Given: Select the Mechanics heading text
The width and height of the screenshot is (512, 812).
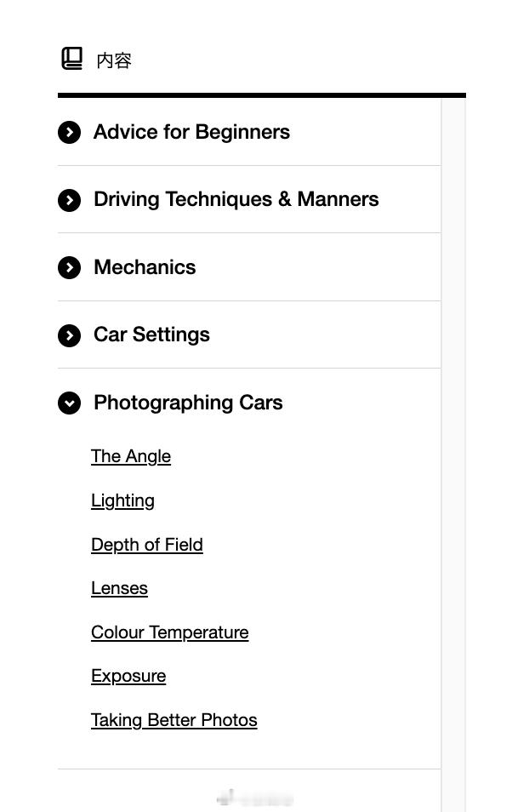Looking at the screenshot, I should 145,267.
